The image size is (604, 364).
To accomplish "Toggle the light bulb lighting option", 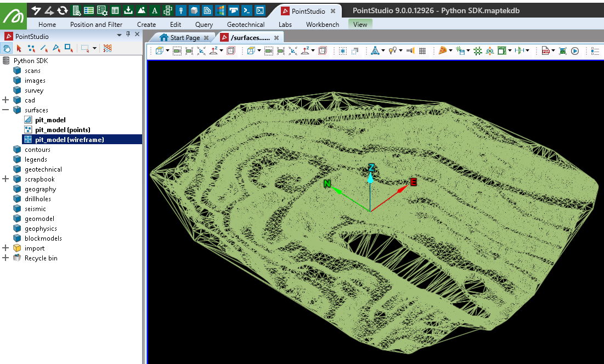I will point(392,51).
